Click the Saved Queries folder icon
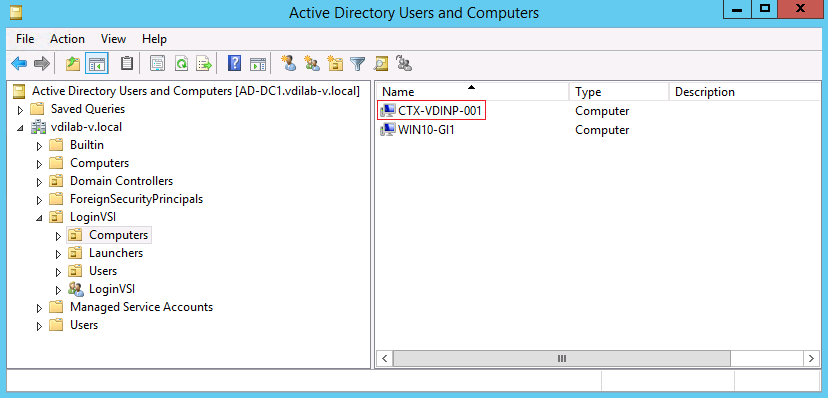828x398 pixels. click(37, 109)
